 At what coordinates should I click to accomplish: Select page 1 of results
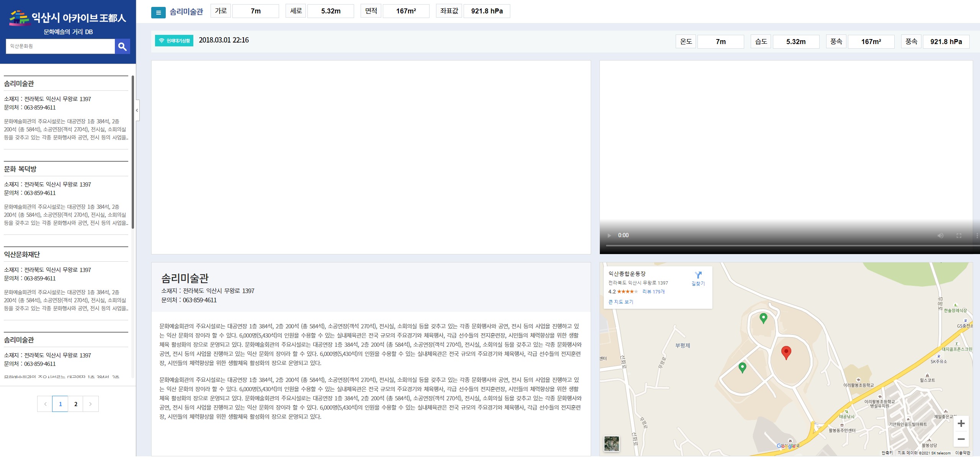(60, 404)
